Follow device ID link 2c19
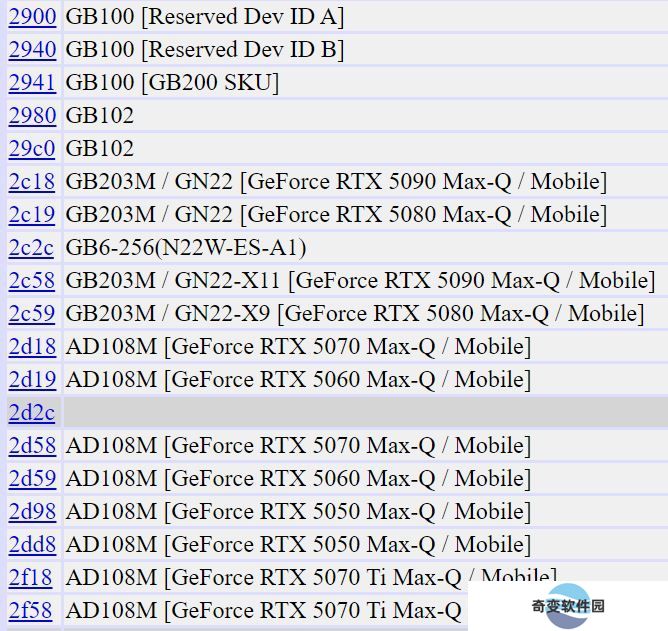This screenshot has width=668, height=631. [32, 215]
